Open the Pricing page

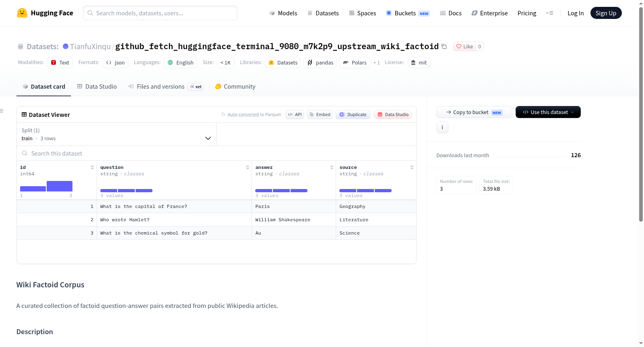527,13
